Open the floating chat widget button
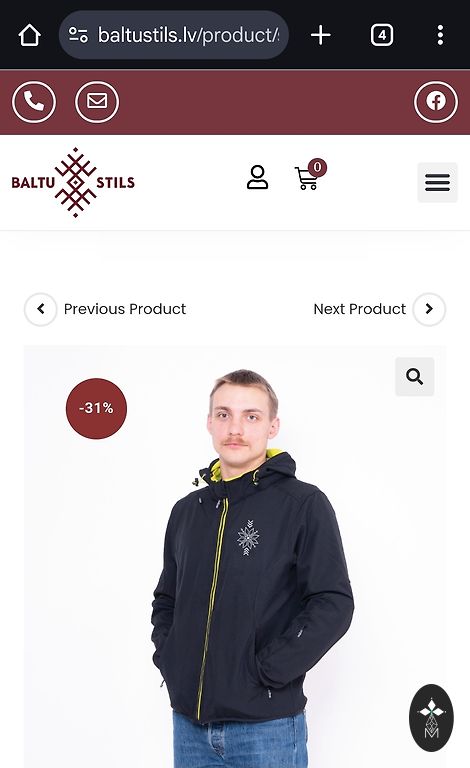This screenshot has width=470, height=768. pyautogui.click(x=431, y=718)
